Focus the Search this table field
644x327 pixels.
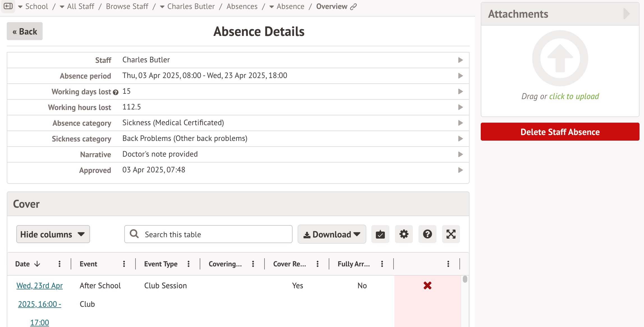216,234
